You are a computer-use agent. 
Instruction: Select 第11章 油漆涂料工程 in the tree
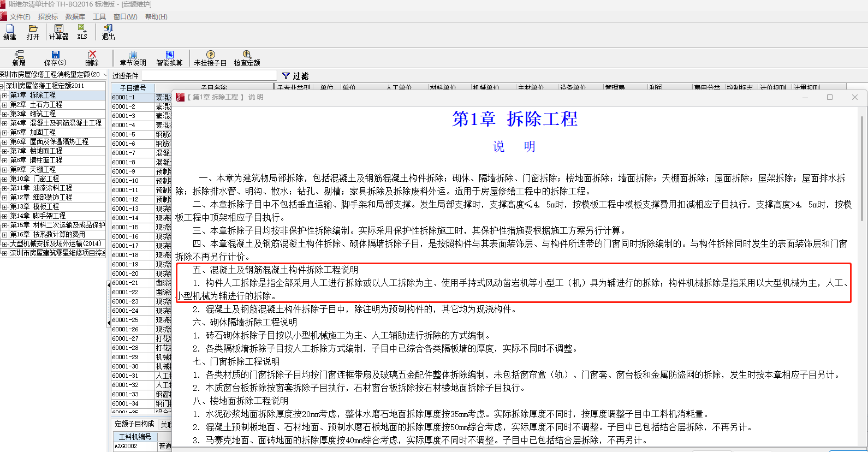(x=41, y=188)
